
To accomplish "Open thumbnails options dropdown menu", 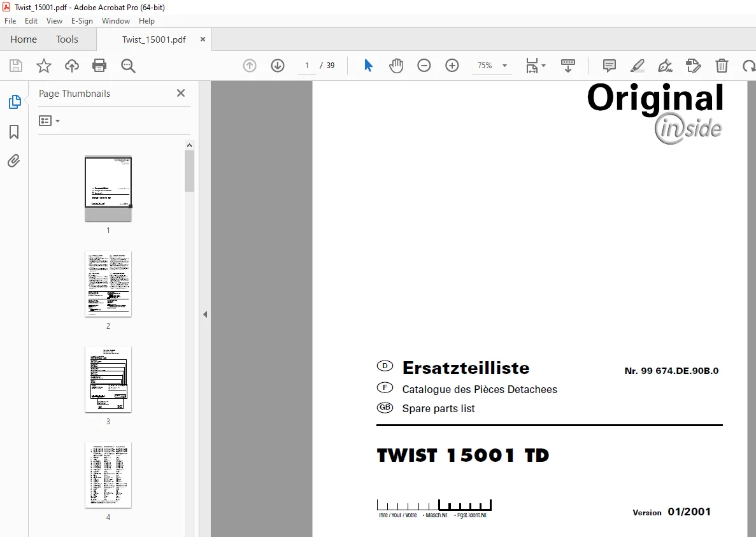I will pos(49,120).
